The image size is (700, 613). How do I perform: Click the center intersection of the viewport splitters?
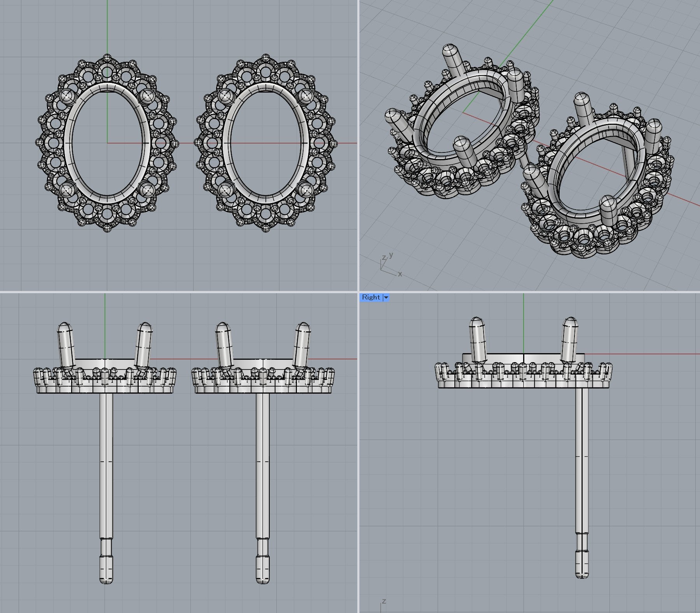(x=358, y=292)
